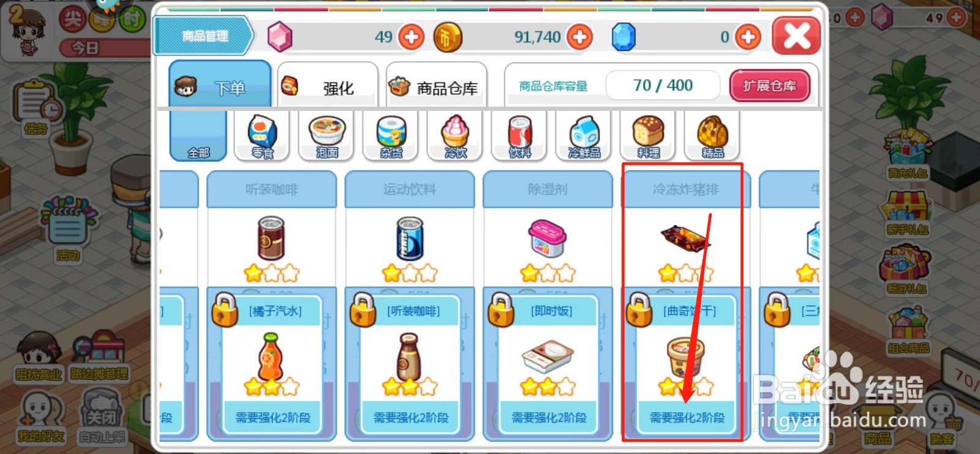Add blue diamonds with plus button

click(747, 37)
